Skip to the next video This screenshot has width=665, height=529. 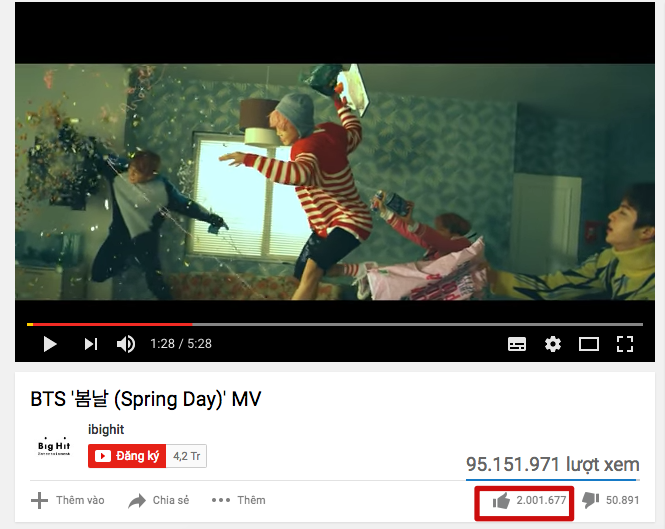pyautogui.click(x=91, y=344)
